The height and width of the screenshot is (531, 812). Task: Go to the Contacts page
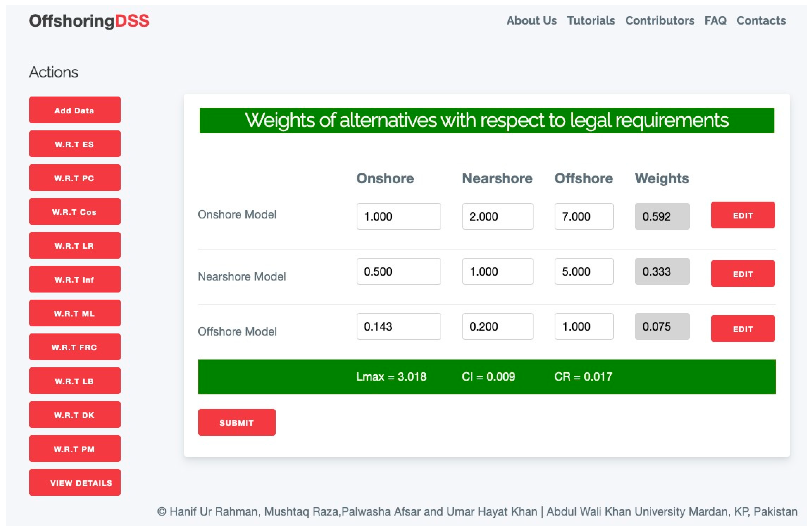pos(761,21)
